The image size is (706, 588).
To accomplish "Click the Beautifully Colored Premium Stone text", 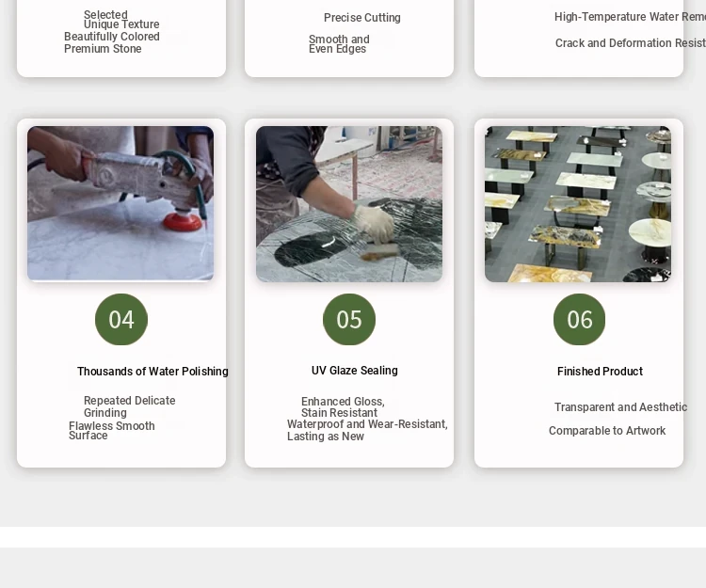I will click(x=112, y=42).
